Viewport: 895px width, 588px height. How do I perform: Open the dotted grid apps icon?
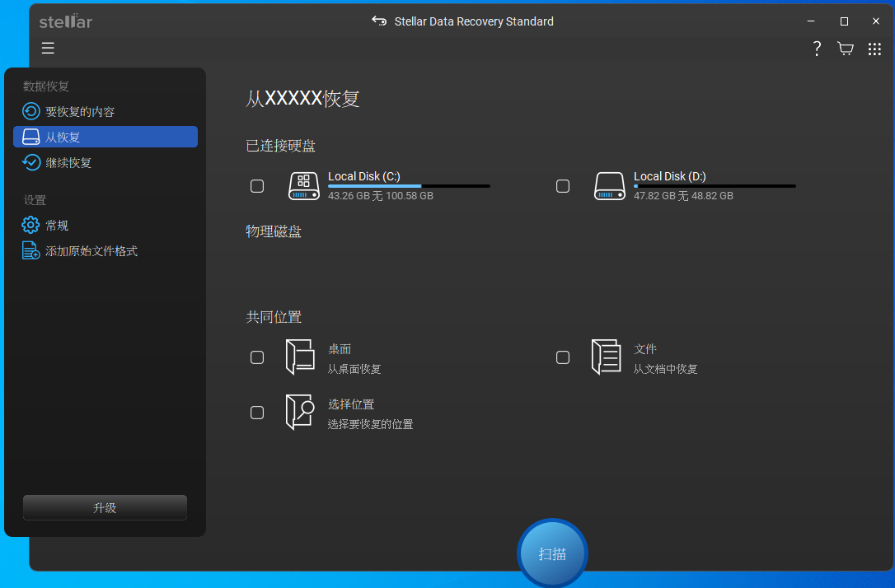click(x=874, y=49)
